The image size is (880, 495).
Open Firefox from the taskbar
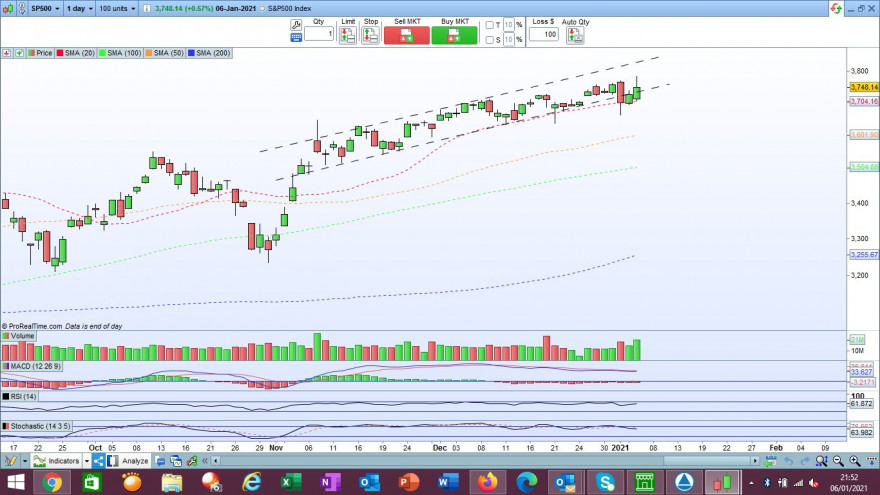[x=487, y=483]
